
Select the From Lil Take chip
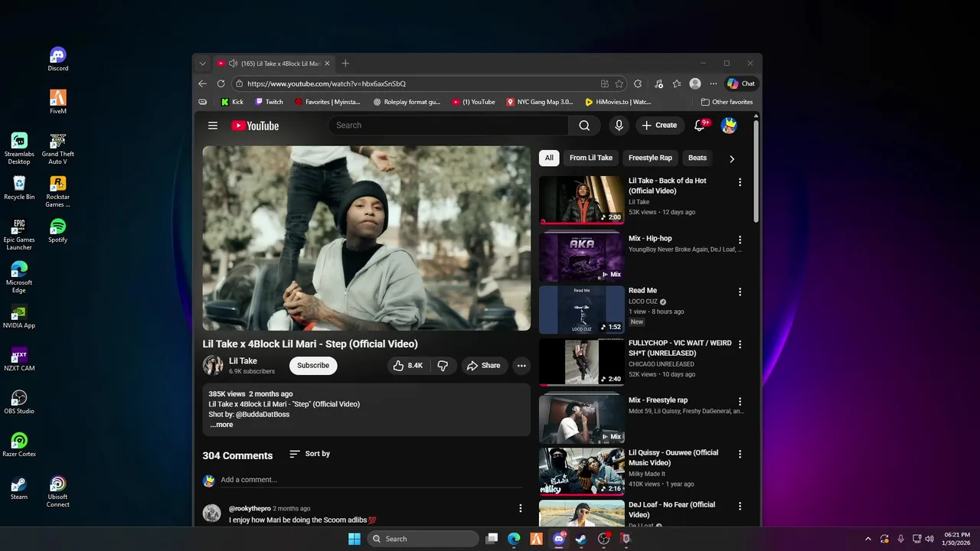tap(591, 158)
